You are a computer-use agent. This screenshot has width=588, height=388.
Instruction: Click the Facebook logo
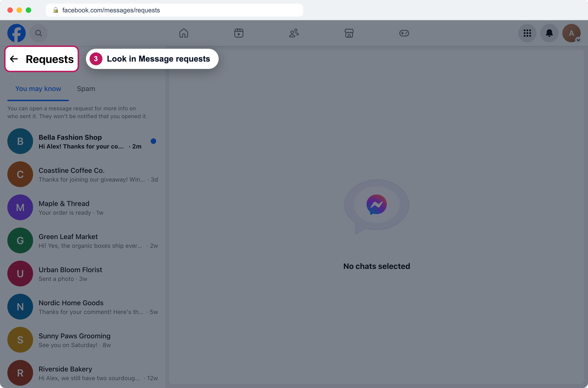pyautogui.click(x=16, y=33)
